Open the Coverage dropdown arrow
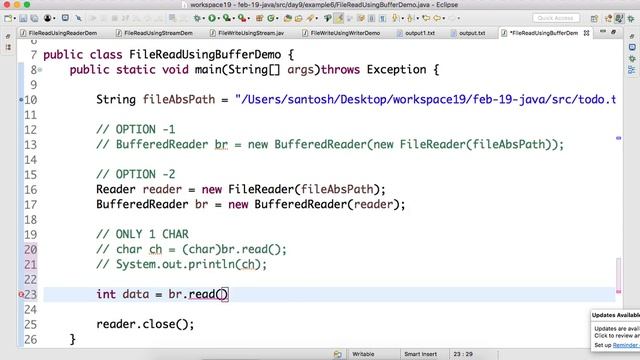 [233, 19]
